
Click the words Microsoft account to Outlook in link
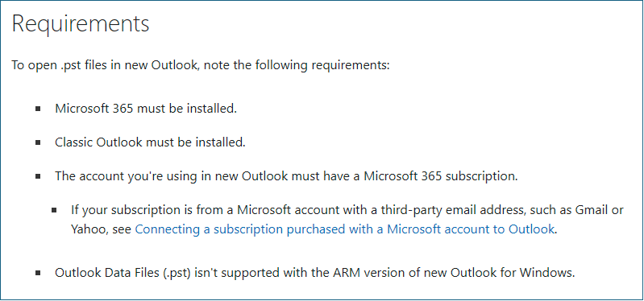point(471,229)
